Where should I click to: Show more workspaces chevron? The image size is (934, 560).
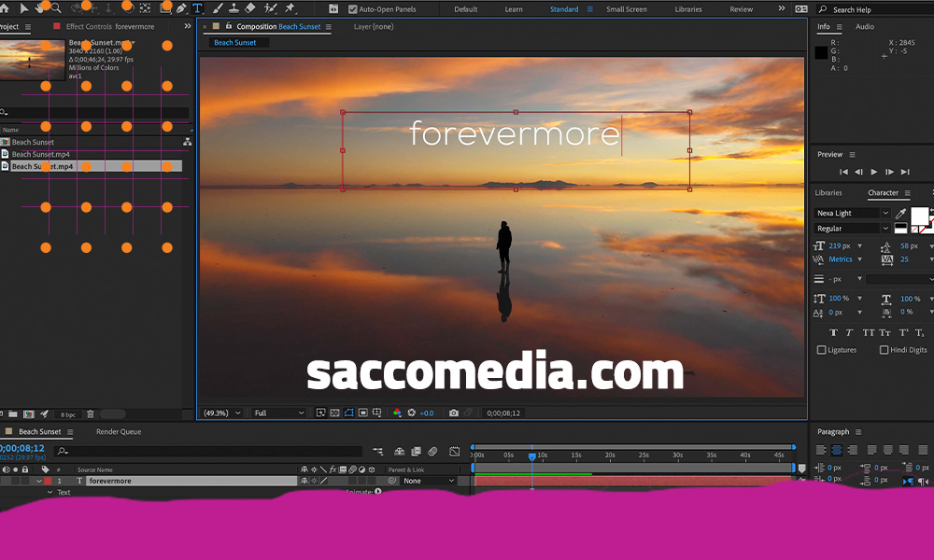782,9
